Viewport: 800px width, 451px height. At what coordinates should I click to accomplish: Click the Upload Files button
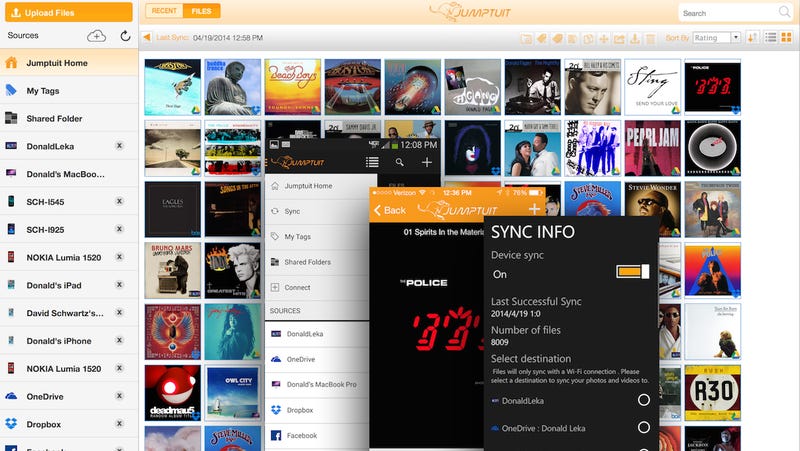pyautogui.click(x=69, y=12)
